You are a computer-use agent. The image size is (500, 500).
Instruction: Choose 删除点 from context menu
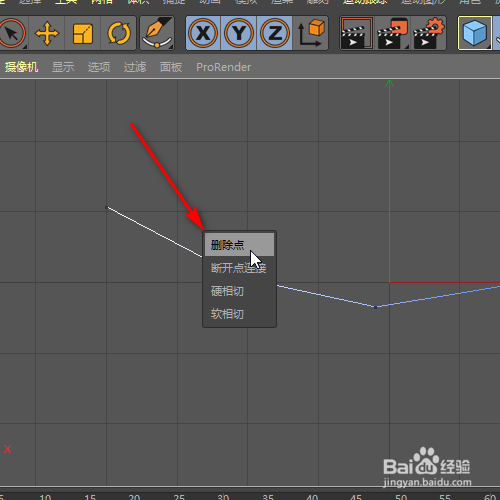[239, 245]
